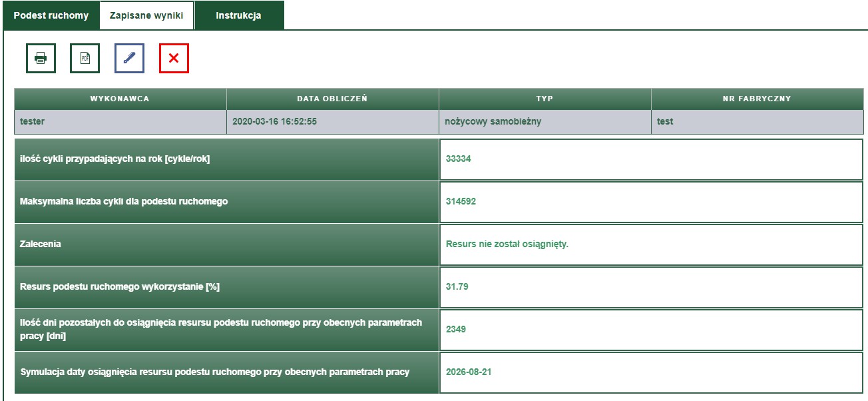Click the NR FABRYCZNY column header
The image size is (868, 401).
click(x=758, y=98)
